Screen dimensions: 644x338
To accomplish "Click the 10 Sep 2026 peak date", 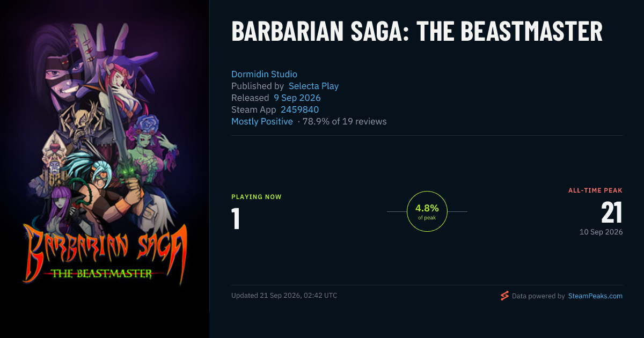I will click(x=601, y=232).
